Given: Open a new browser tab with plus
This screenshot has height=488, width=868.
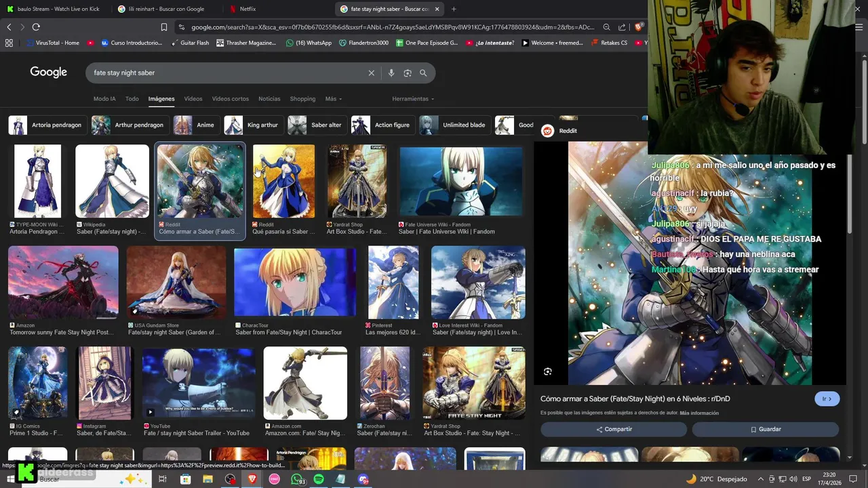Looking at the screenshot, I should 454,9.
